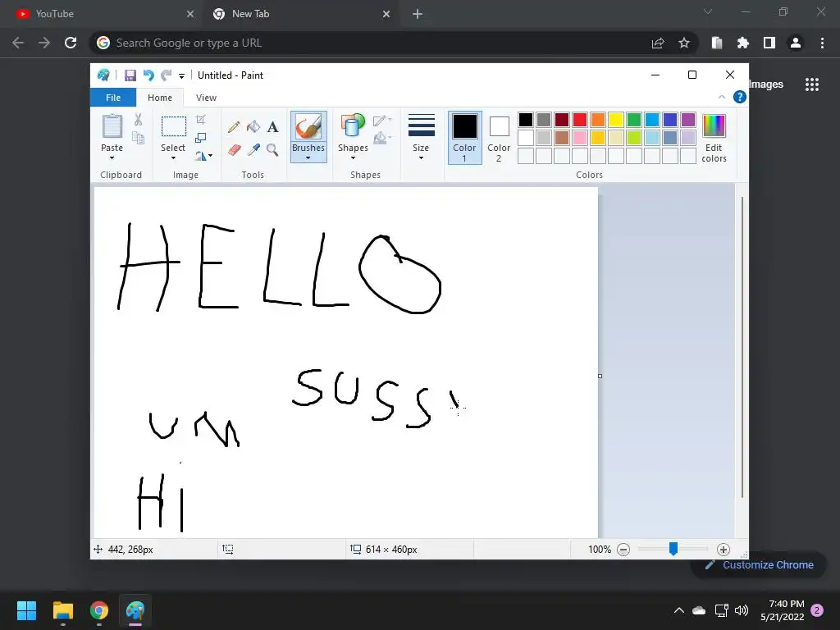
Task: Click the Crop icon in Image group
Action: pyautogui.click(x=200, y=120)
